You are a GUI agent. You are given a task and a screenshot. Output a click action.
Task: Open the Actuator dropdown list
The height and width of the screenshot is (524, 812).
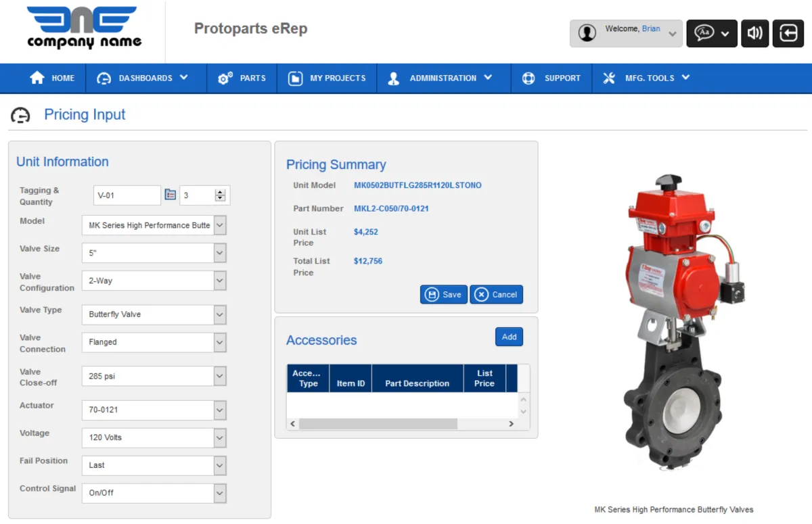(x=219, y=410)
